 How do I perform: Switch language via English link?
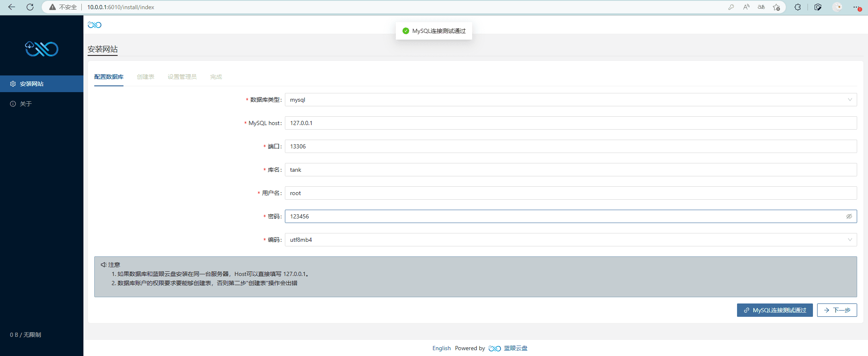(x=441, y=348)
